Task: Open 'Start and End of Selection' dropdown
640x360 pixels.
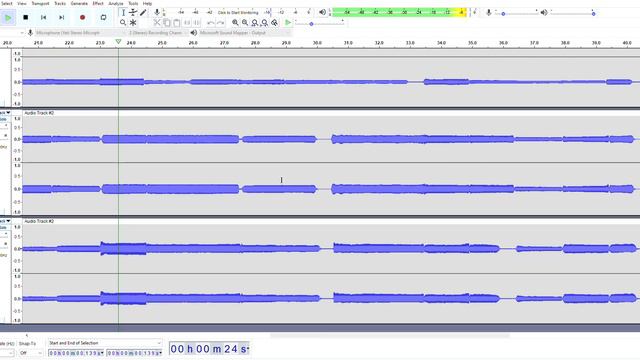Action: [x=104, y=343]
